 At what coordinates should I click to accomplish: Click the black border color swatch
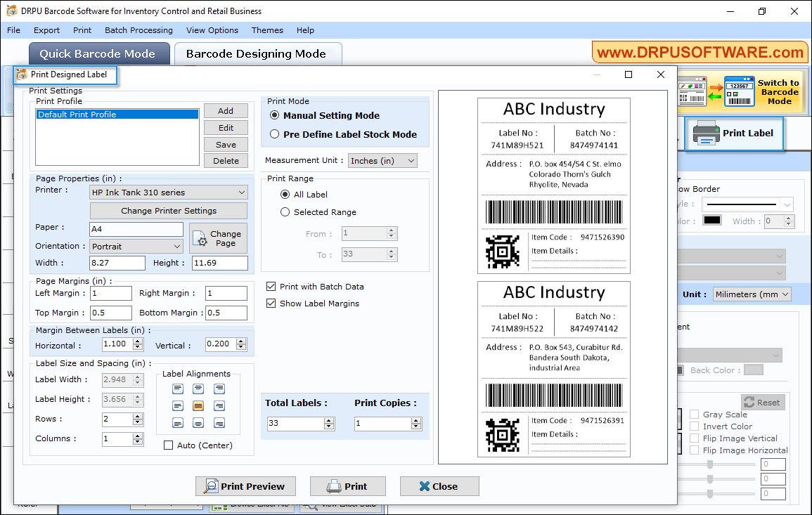pyautogui.click(x=711, y=220)
